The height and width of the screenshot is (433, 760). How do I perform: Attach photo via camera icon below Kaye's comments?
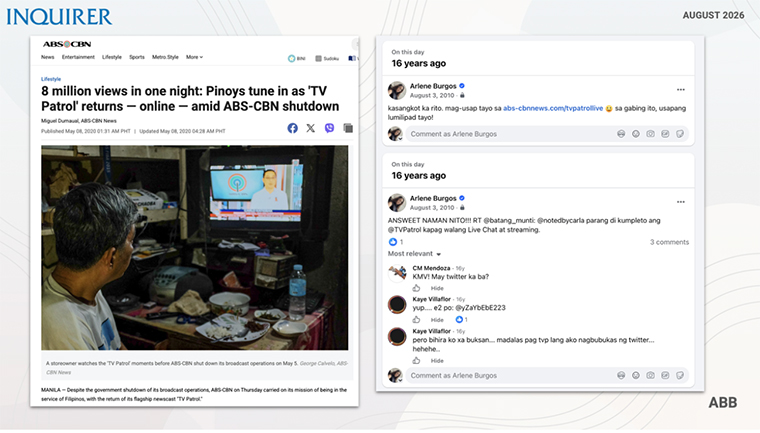(x=650, y=375)
